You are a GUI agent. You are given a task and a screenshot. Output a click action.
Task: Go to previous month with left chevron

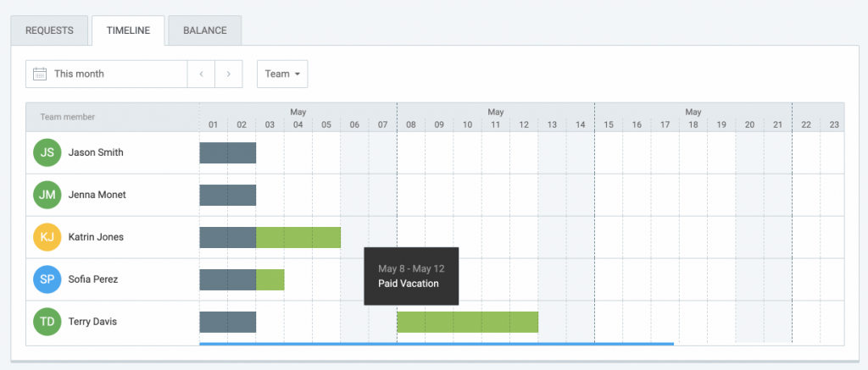pos(202,75)
